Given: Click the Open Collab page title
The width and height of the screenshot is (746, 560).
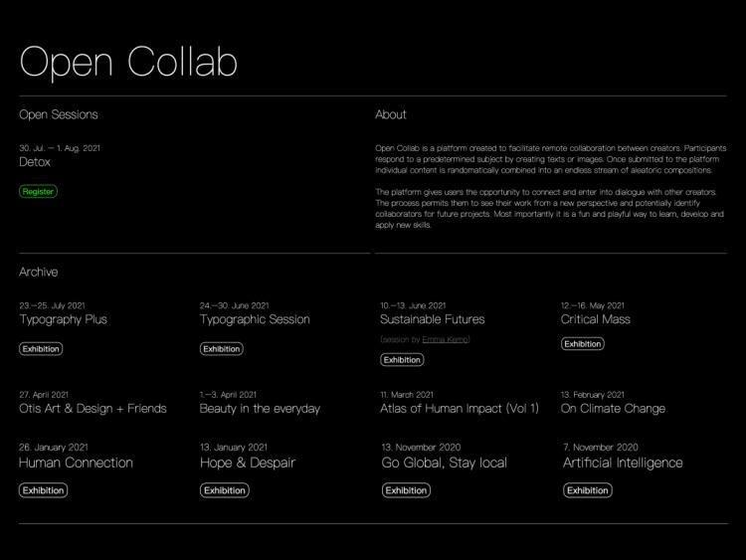Looking at the screenshot, I should tap(128, 62).
